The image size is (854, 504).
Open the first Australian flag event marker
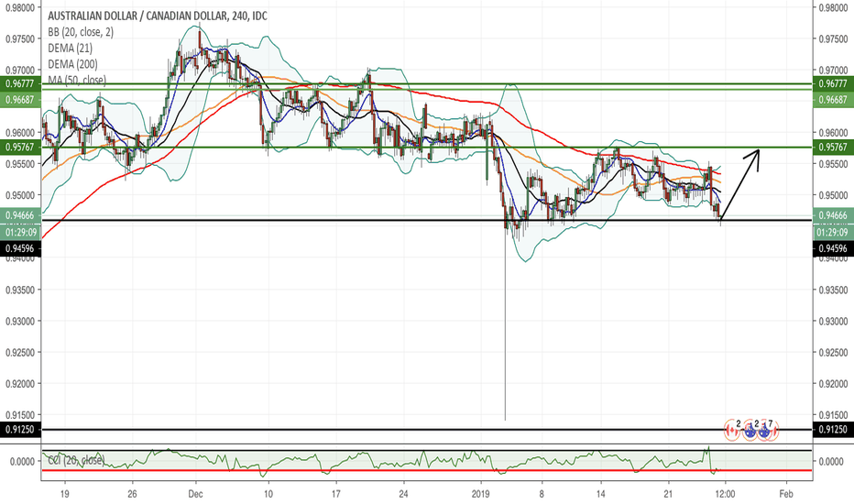tap(750, 431)
